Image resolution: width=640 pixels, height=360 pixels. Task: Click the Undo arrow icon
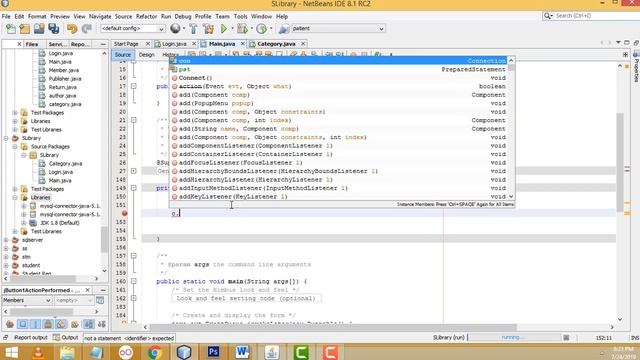72,29
